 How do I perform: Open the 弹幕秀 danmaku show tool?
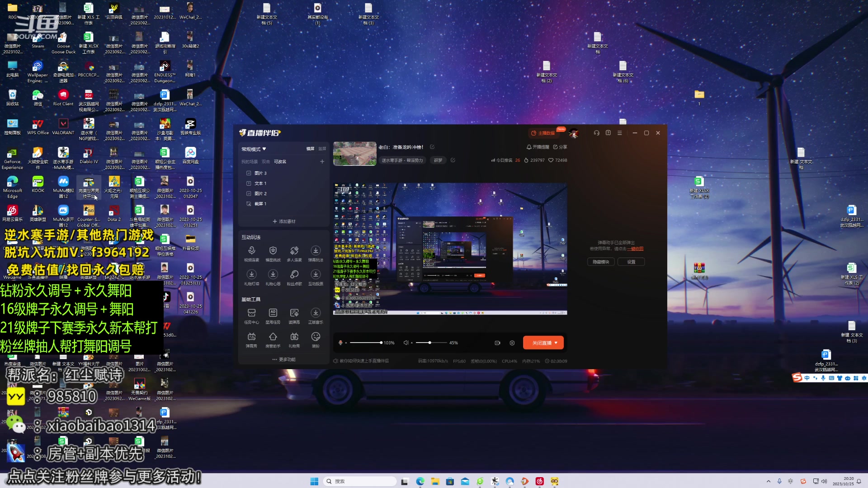coord(251,340)
